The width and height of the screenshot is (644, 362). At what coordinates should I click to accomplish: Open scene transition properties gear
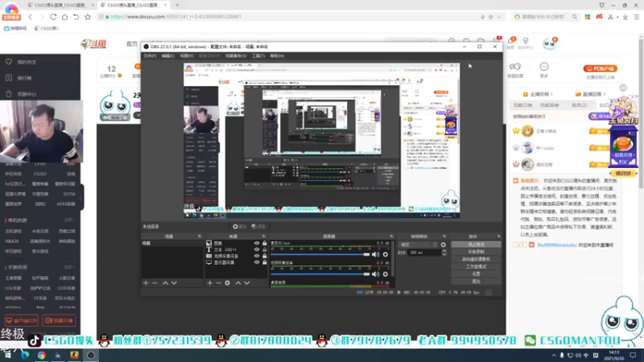click(x=444, y=245)
